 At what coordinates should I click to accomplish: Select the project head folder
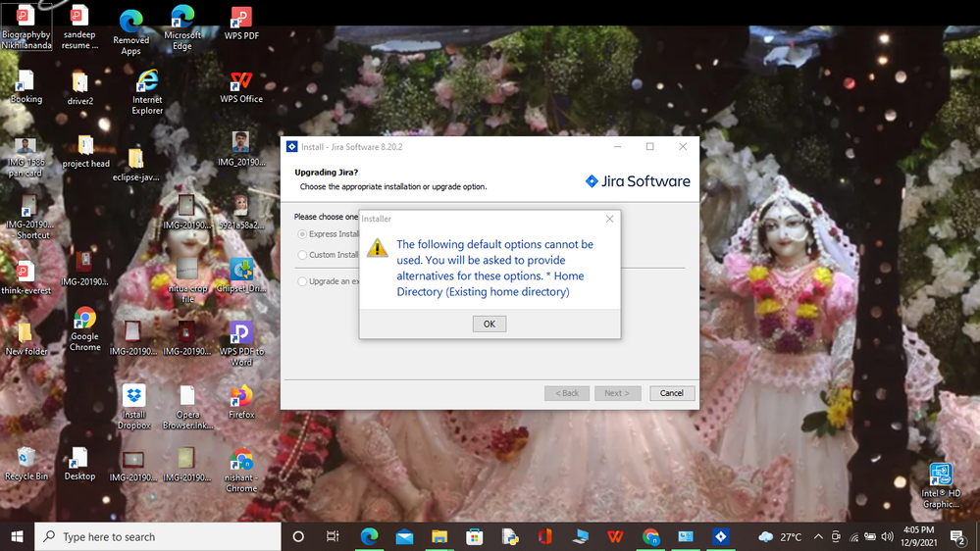click(85, 152)
